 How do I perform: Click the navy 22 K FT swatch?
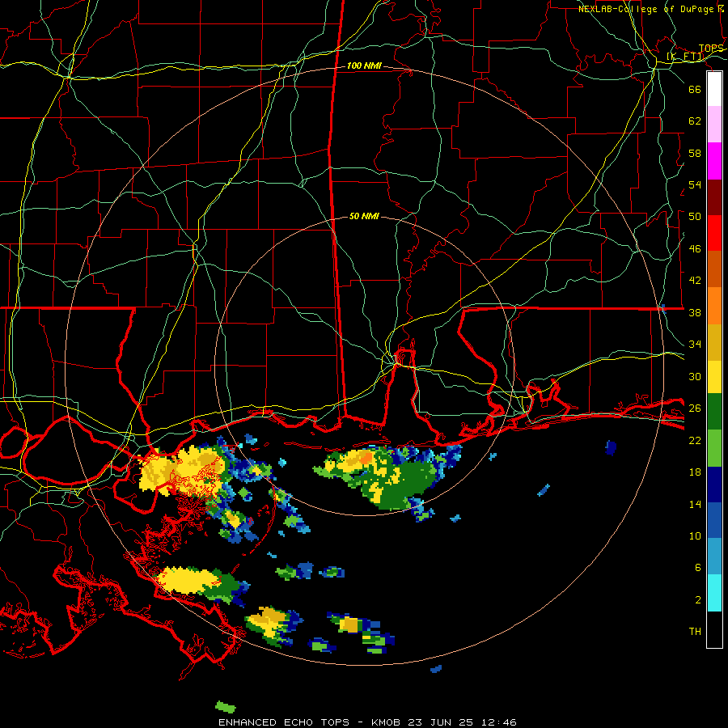pyautogui.click(x=714, y=485)
